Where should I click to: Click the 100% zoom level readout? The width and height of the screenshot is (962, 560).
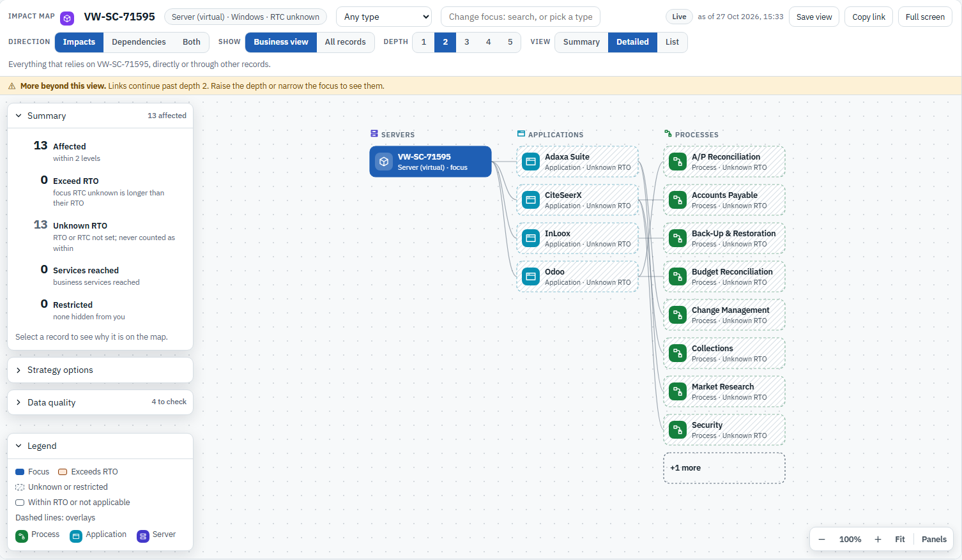click(x=850, y=540)
